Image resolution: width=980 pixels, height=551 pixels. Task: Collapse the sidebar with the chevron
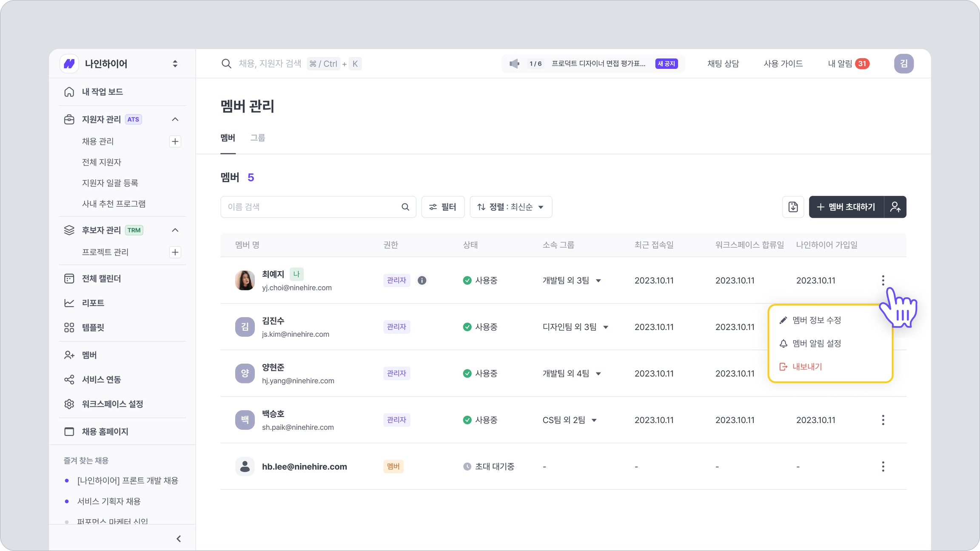(x=179, y=539)
